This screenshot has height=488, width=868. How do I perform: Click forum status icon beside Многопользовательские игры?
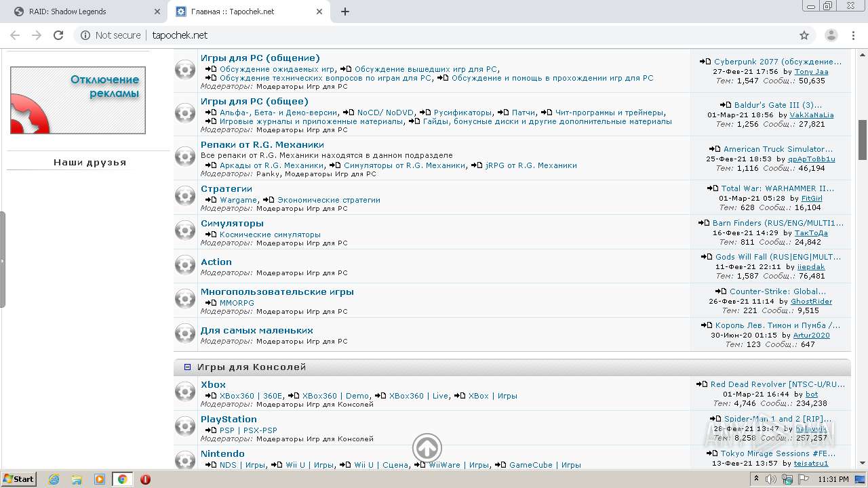(185, 299)
